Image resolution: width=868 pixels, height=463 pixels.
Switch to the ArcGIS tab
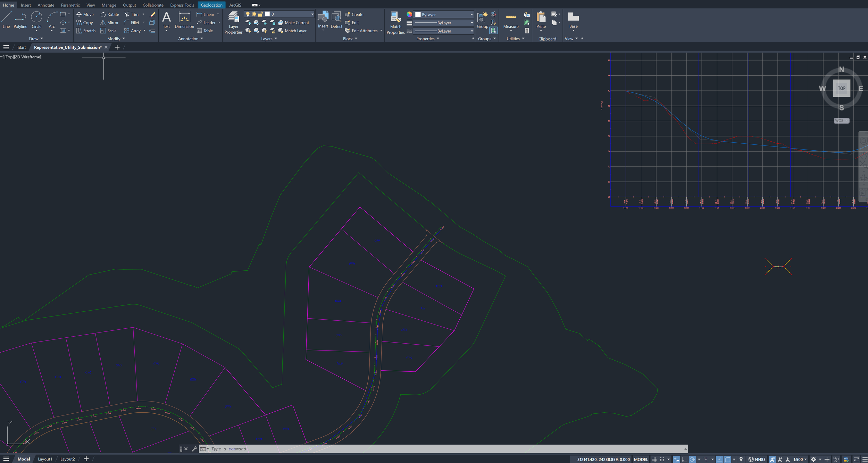pos(235,5)
